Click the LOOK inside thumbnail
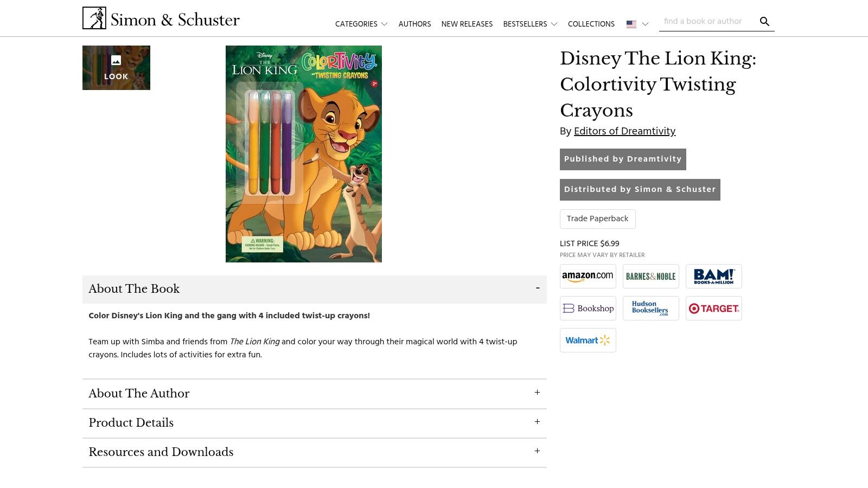Screen dimensions: 868x488 116,67
